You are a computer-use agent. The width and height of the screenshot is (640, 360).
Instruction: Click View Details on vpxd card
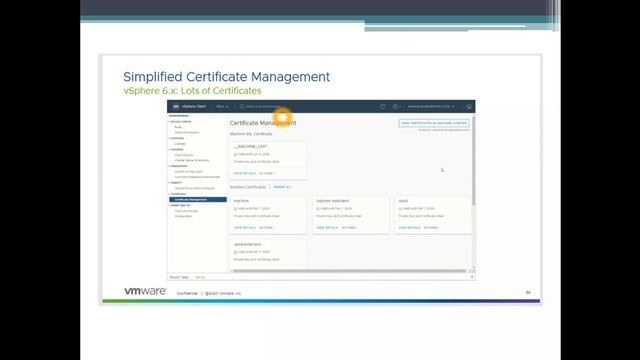[409, 228]
